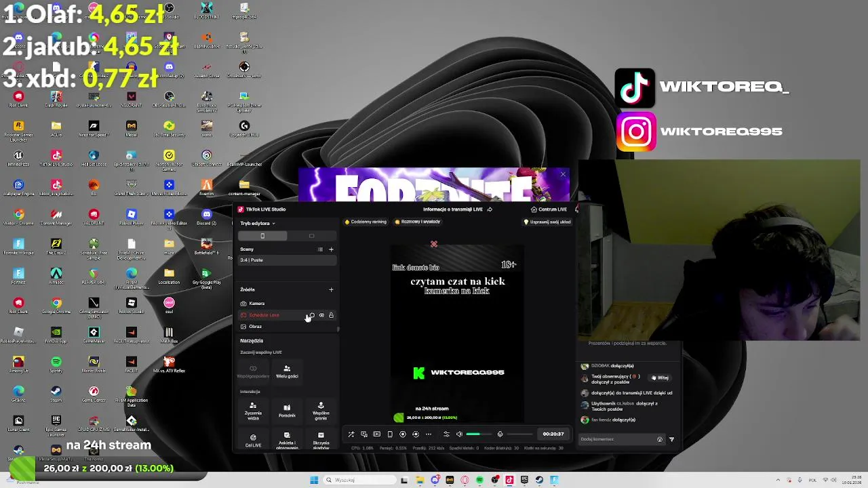Open Discord (2) desktop shortcut
The image size is (868, 488).
coord(207,217)
